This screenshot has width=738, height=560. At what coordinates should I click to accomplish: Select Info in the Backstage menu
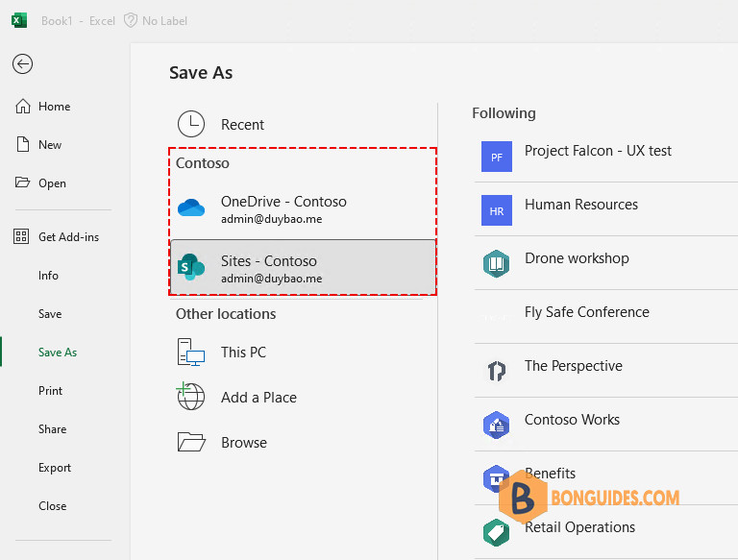coord(48,276)
